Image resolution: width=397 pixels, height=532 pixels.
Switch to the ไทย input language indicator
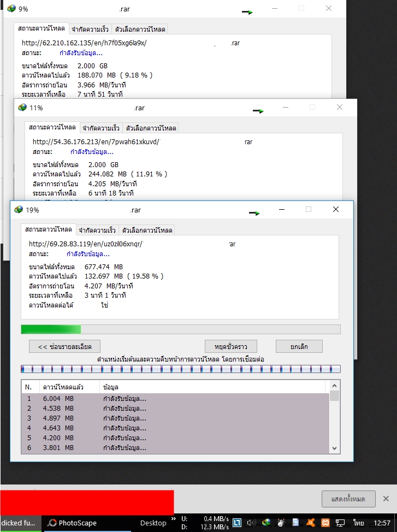pyautogui.click(x=358, y=523)
